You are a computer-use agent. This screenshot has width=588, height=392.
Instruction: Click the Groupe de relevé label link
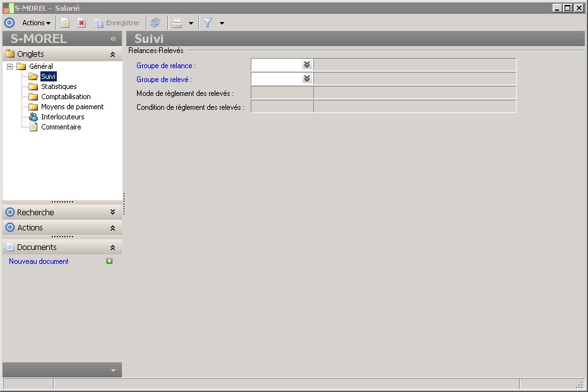click(164, 80)
